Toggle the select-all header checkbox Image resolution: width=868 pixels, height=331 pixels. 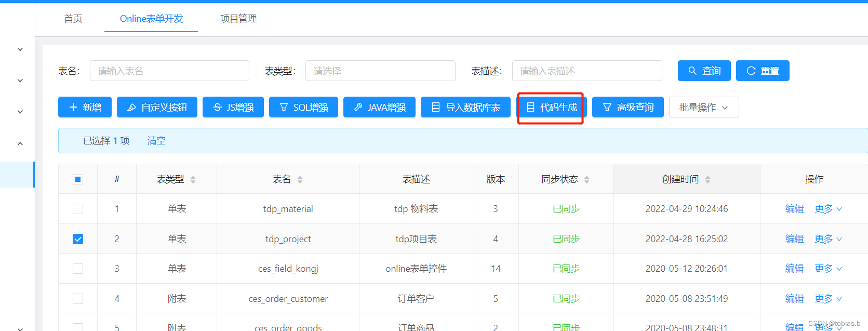(x=78, y=179)
